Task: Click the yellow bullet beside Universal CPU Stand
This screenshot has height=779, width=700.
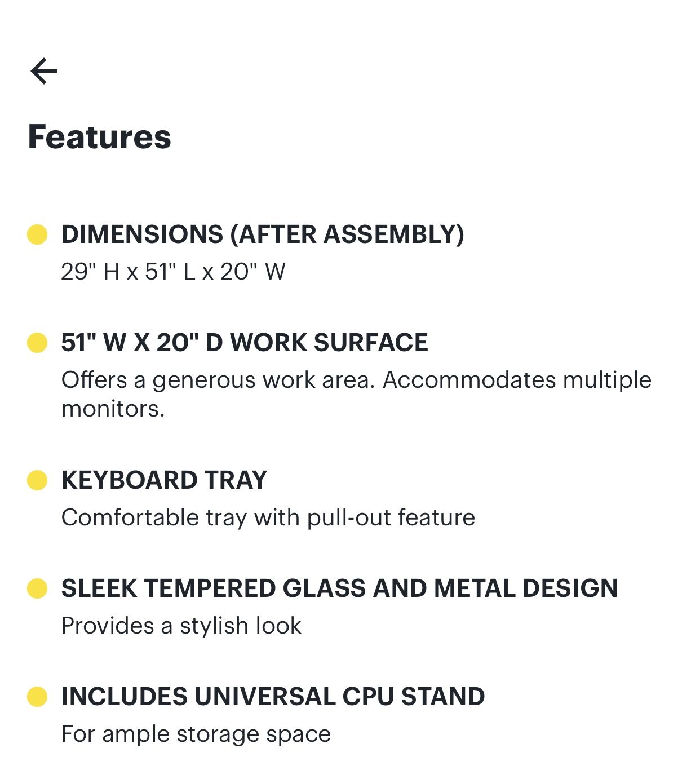Action: (x=37, y=697)
